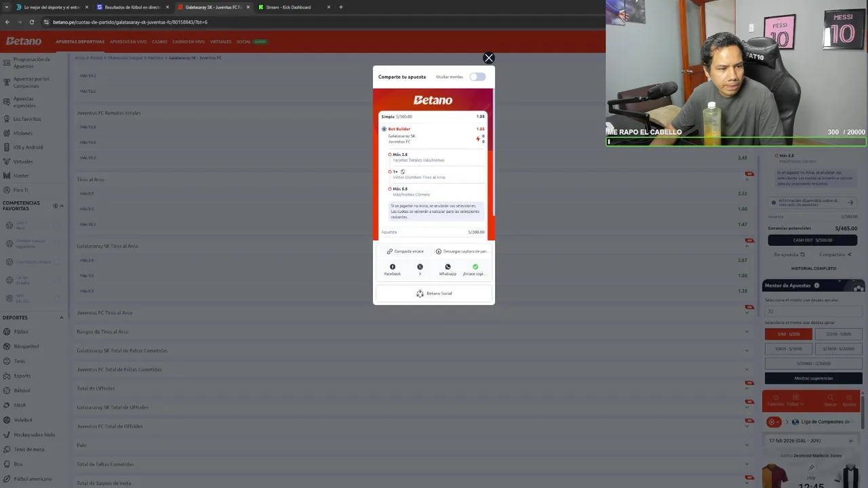Open Betano Social from share dialog
Screen dimensions: 868x488
click(434, 293)
